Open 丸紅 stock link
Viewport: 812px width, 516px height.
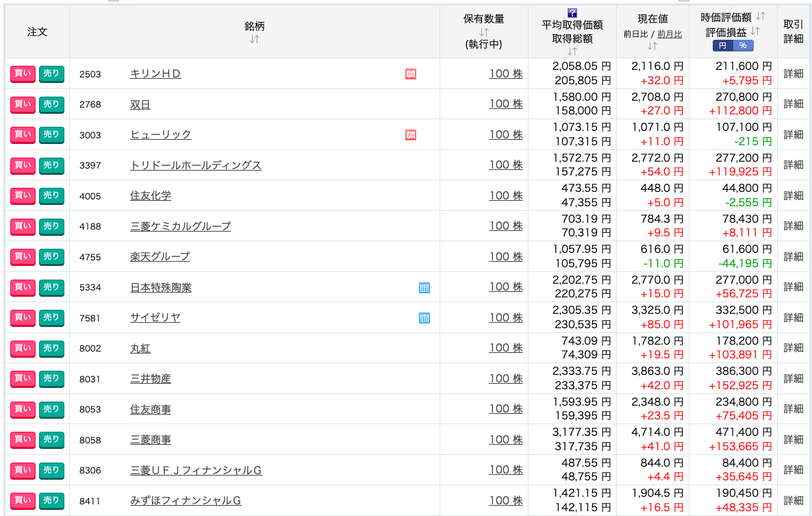(140, 349)
